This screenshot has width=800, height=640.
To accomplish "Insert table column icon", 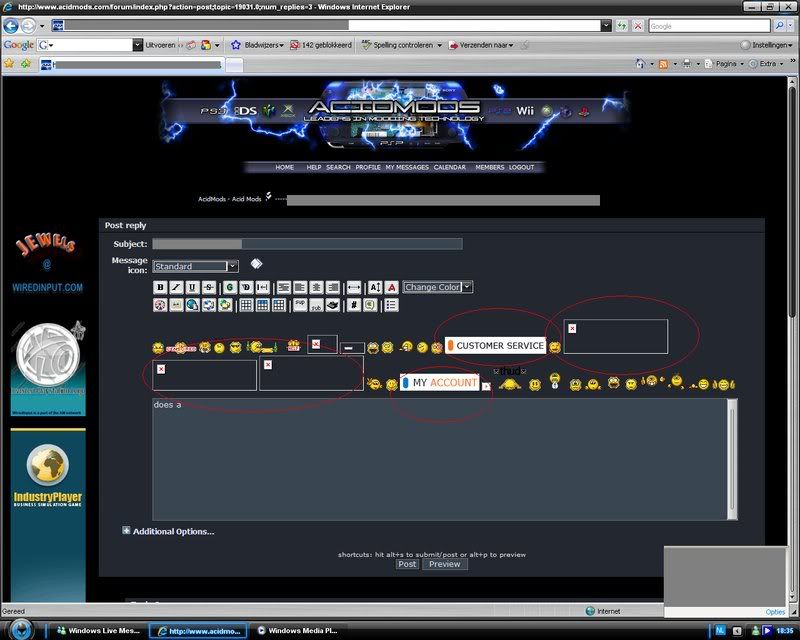I will point(279,305).
